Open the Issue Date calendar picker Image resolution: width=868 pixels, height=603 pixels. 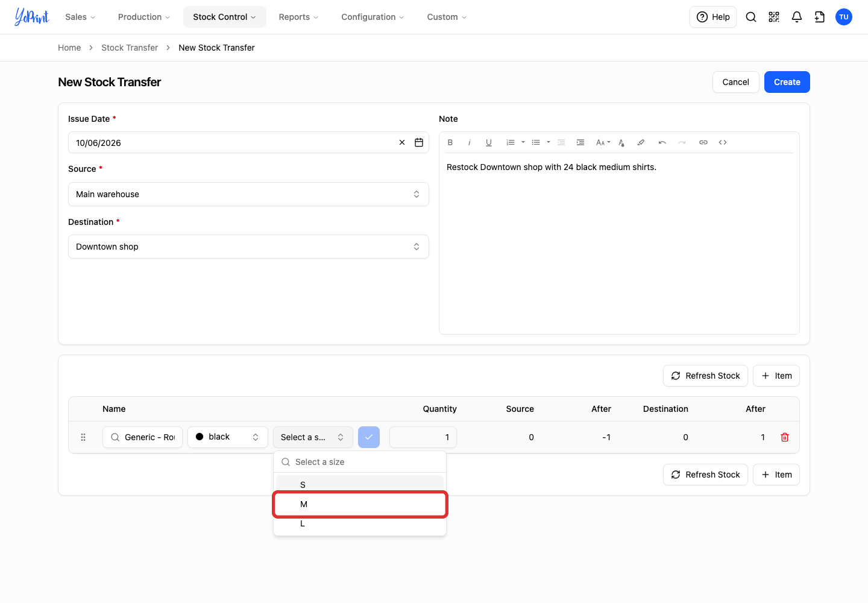pos(419,142)
